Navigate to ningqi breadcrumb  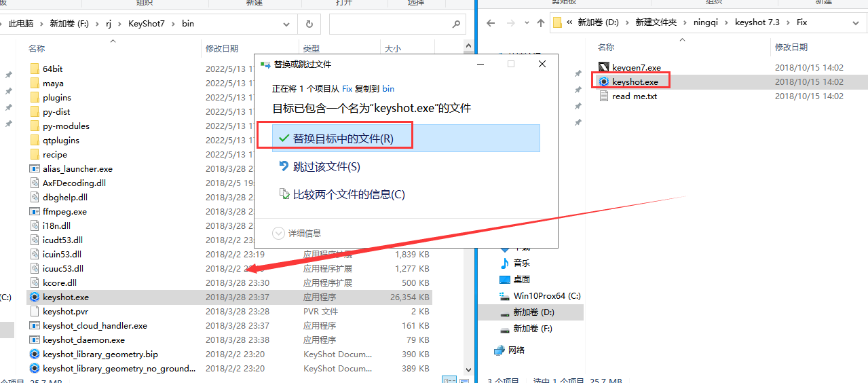[x=706, y=22]
